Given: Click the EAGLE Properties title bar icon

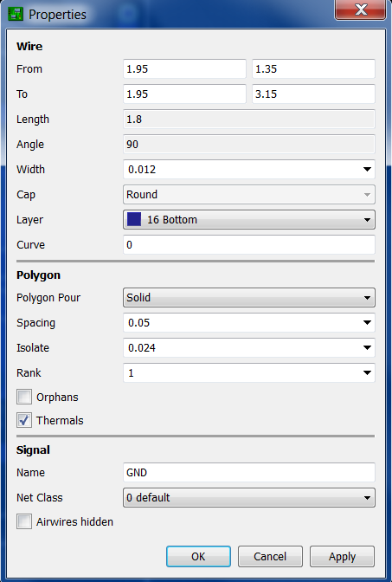Looking at the screenshot, I should [x=16, y=14].
